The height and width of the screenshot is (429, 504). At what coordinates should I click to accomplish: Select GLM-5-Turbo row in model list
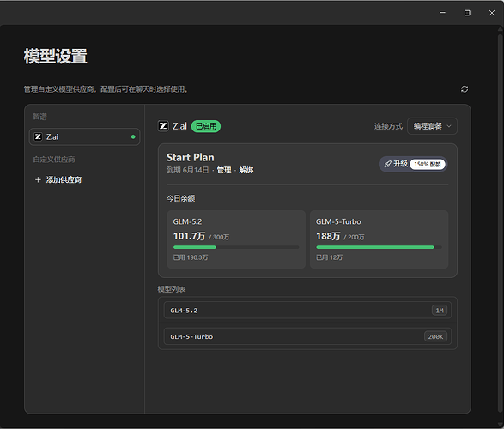307,336
